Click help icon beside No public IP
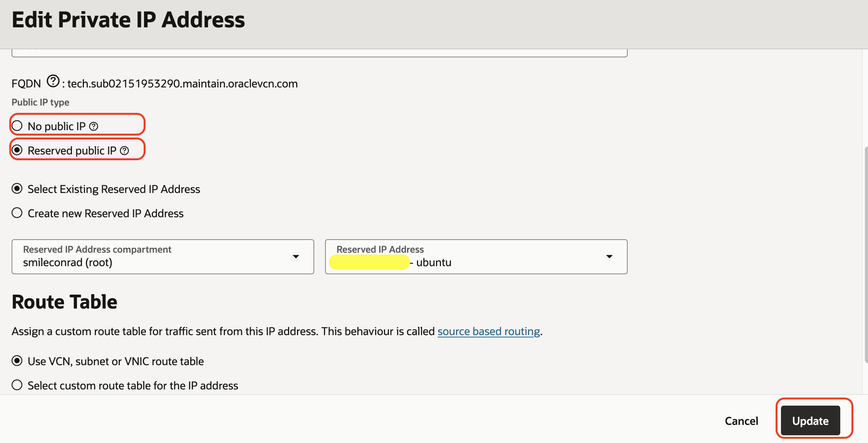This screenshot has height=443, width=868. point(94,126)
